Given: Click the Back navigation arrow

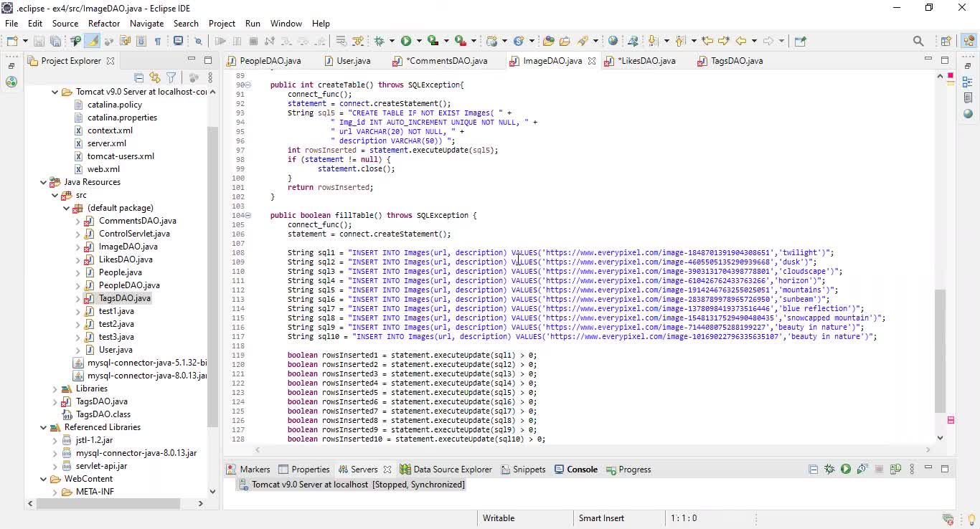Looking at the screenshot, I should pos(740,41).
